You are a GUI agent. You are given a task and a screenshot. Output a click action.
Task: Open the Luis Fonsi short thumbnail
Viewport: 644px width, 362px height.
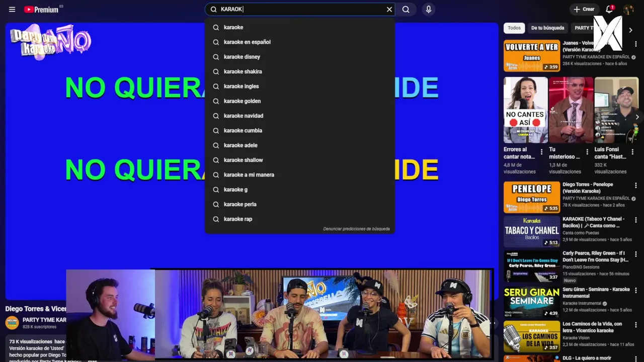tap(616, 110)
